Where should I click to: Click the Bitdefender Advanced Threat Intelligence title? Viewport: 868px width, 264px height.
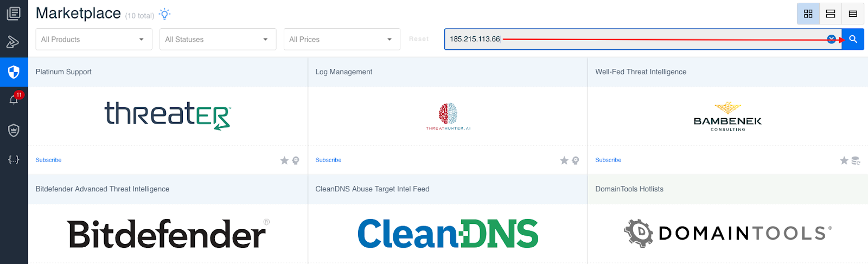(103, 189)
